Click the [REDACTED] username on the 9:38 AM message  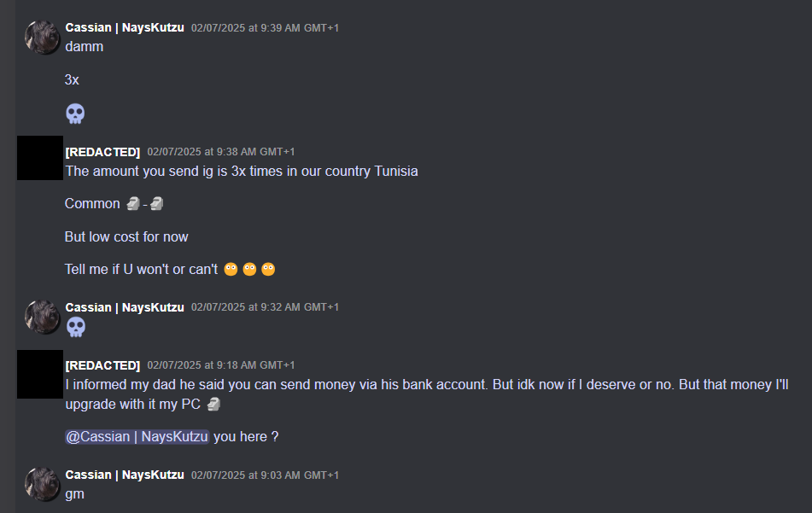pos(102,152)
